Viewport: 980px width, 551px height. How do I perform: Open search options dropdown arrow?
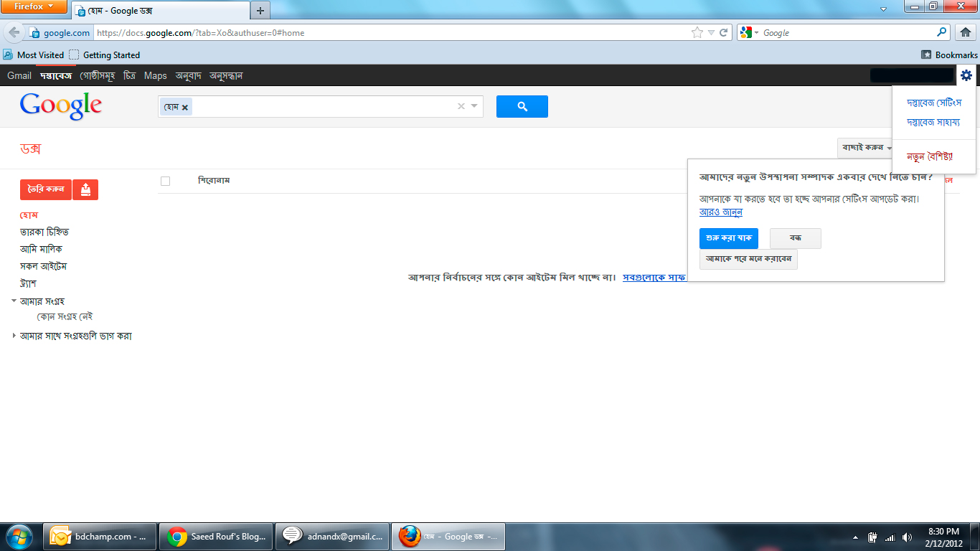pos(474,106)
